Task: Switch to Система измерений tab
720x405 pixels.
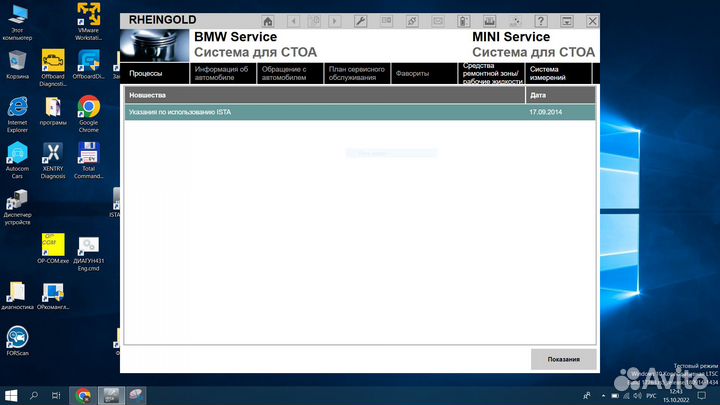Action: [x=558, y=73]
